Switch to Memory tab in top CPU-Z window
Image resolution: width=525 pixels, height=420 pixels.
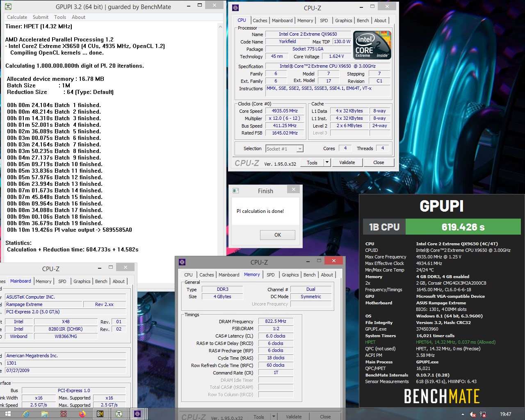(305, 21)
